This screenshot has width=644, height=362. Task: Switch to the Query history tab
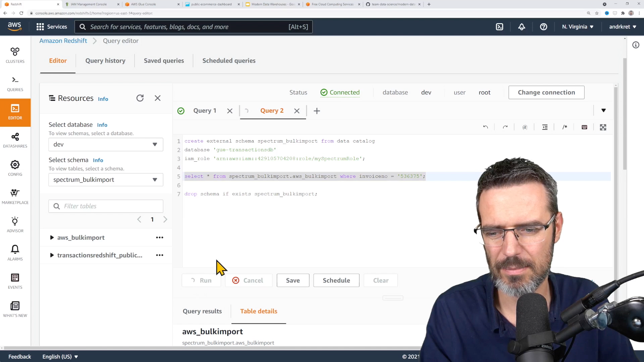(105, 61)
